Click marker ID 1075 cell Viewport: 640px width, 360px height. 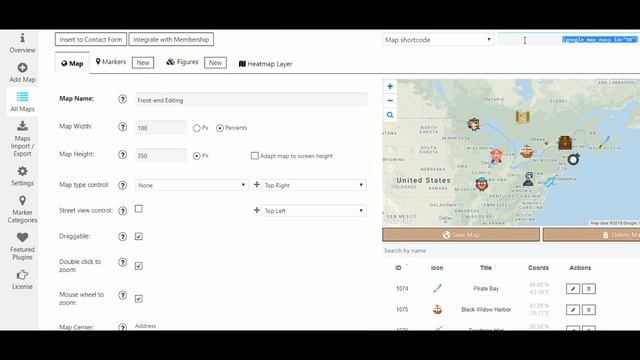pos(402,309)
